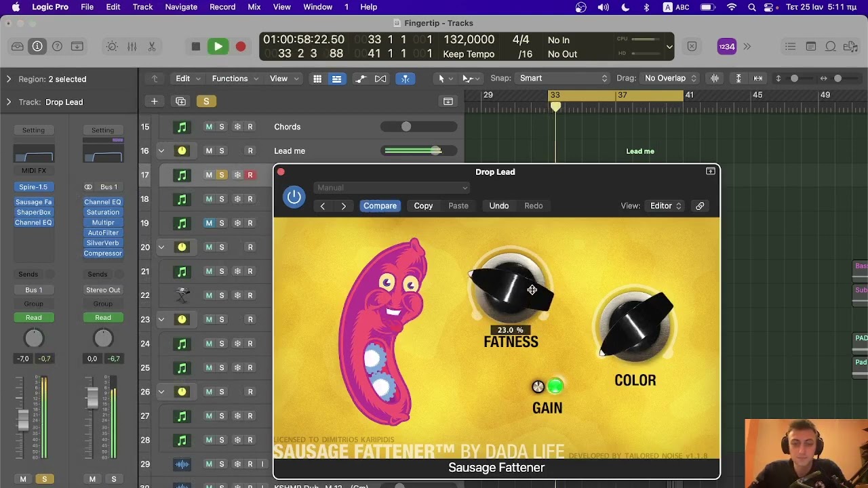Screen dimensions: 868x488
Task: Toggle Show Automation icon
Action: coord(361,79)
